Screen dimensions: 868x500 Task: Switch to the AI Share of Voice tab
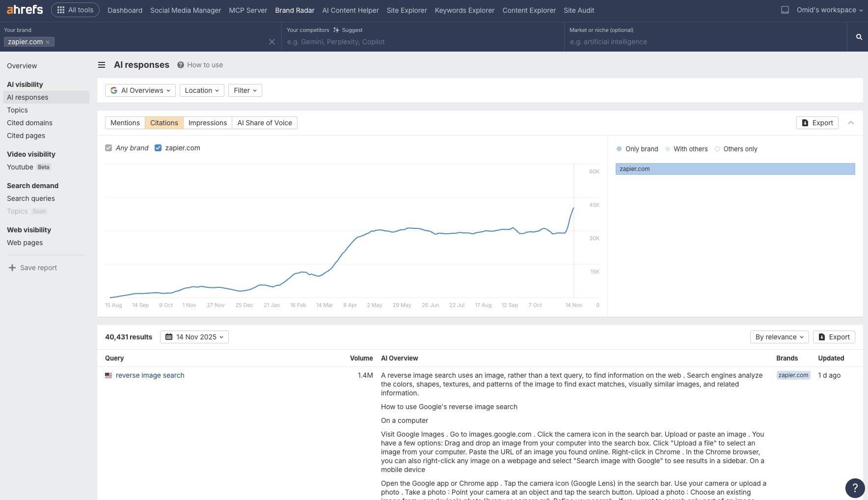point(265,123)
